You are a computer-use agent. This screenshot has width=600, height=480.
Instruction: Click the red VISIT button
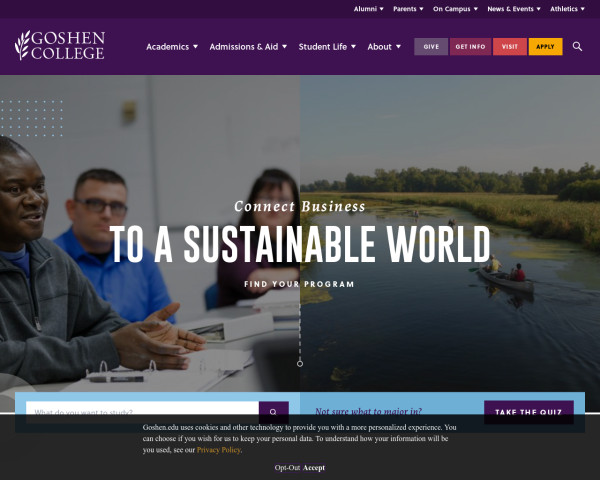510,47
